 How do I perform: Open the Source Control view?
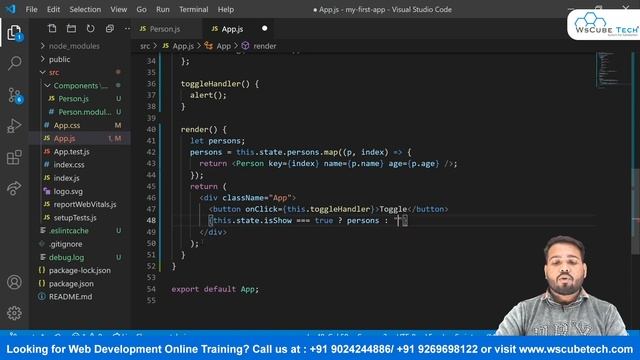point(14,95)
